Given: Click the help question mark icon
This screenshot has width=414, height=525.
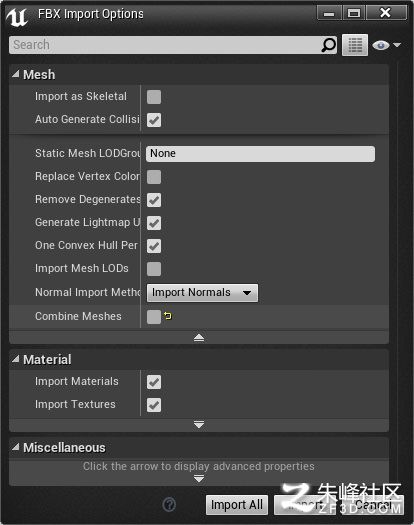Looking at the screenshot, I should (x=169, y=505).
